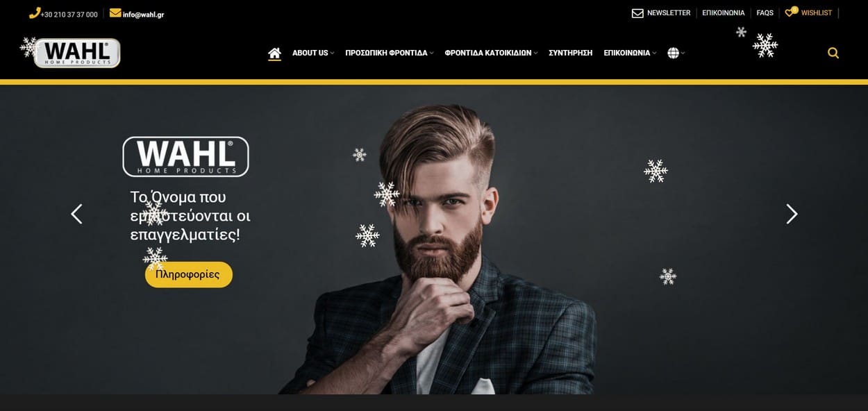
Task: Click the WAHL logo in the slider banner
Action: click(185, 156)
